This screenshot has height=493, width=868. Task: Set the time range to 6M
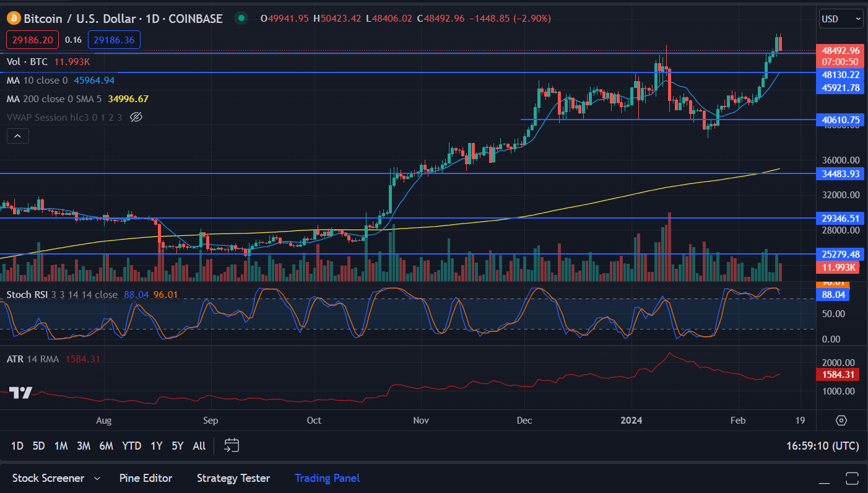click(106, 445)
